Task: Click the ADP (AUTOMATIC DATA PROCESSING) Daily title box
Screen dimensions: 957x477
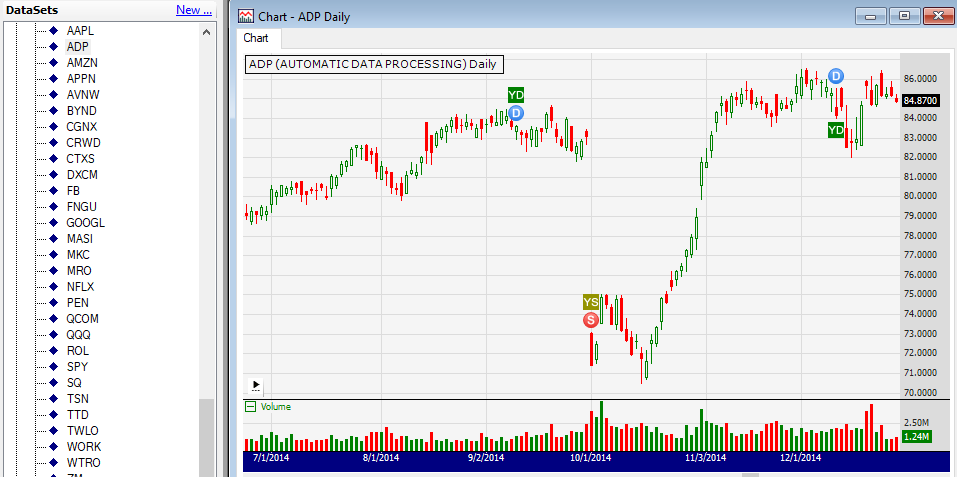Action: (x=375, y=63)
